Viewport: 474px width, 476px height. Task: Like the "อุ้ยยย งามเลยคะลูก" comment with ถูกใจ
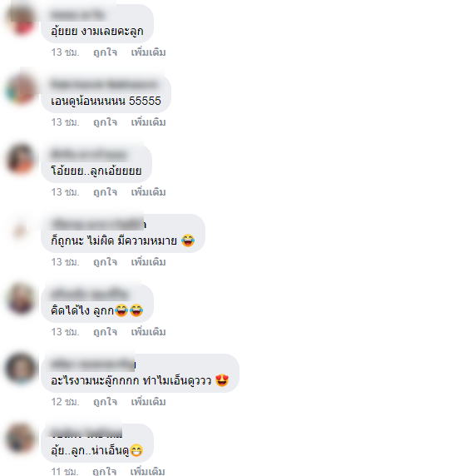pos(105,52)
